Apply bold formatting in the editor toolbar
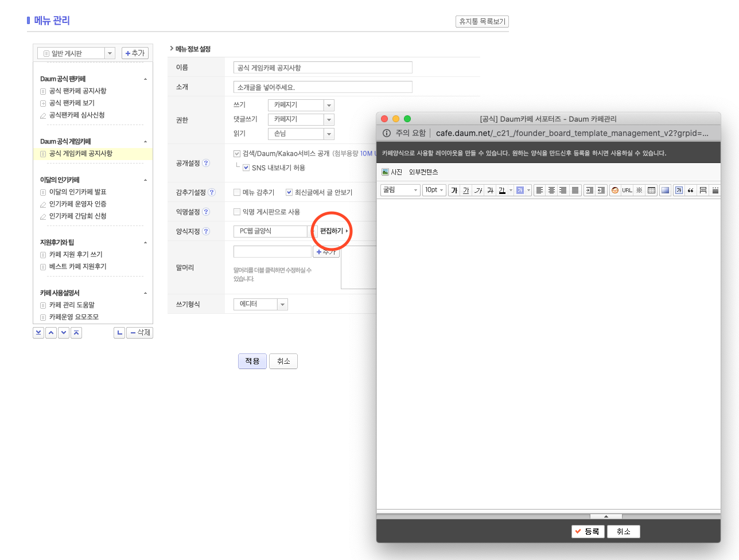Viewport: 739px width, 560px height. click(x=454, y=190)
